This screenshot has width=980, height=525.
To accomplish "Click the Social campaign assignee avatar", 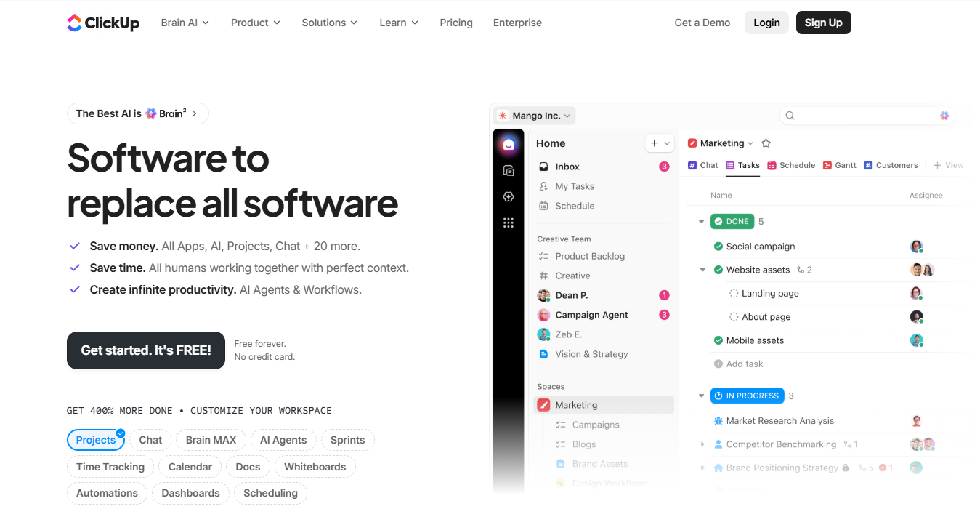I will [x=917, y=247].
